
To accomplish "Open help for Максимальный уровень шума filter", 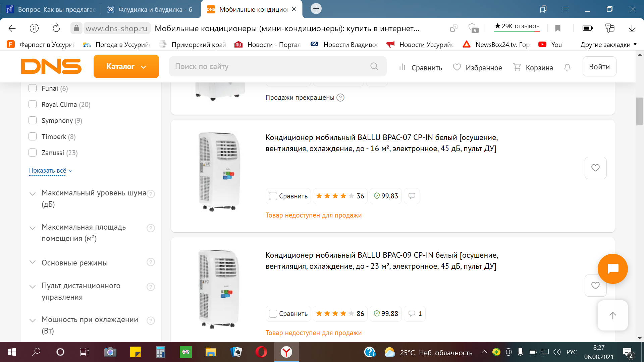I will [x=151, y=194].
